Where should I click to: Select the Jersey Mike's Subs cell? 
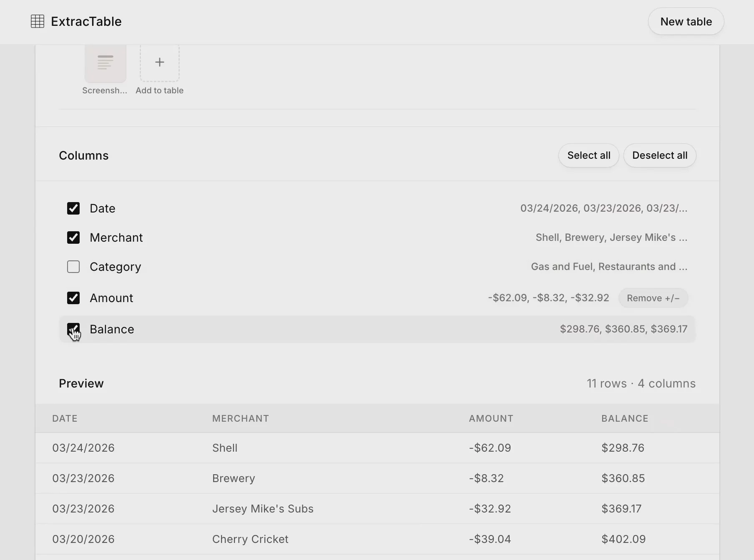263,509
